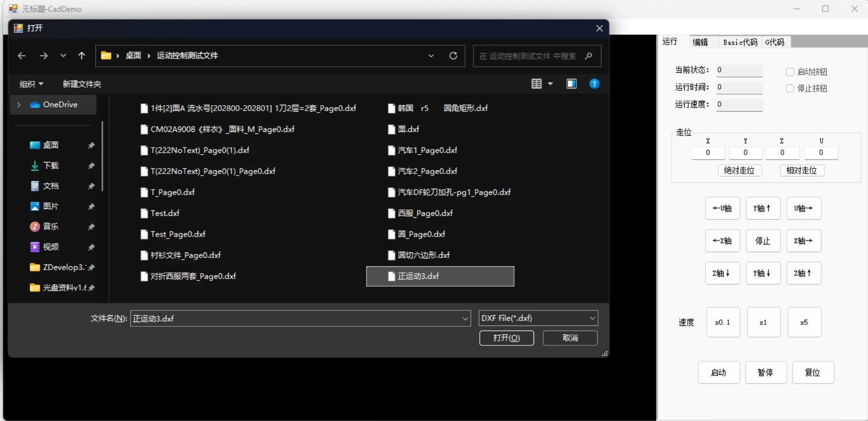The image size is (868, 421).
Task: Click the pin icon beside 下载
Action: point(91,166)
